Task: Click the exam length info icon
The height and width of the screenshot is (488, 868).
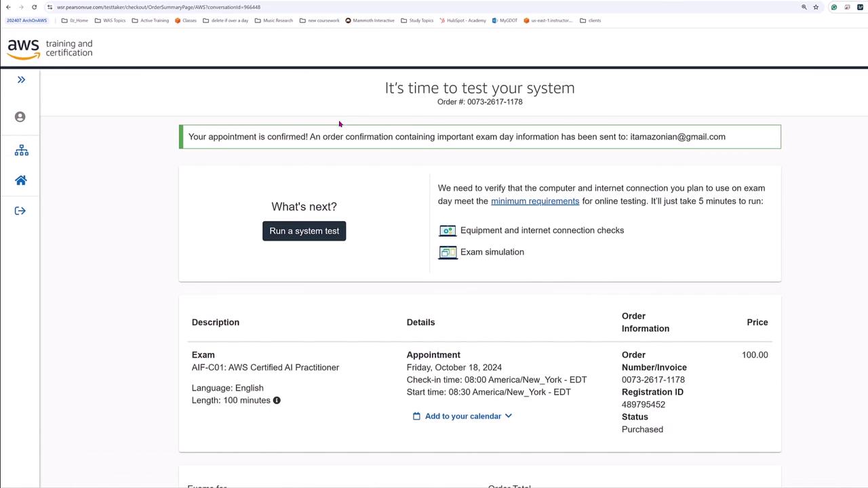Action: pos(277,401)
